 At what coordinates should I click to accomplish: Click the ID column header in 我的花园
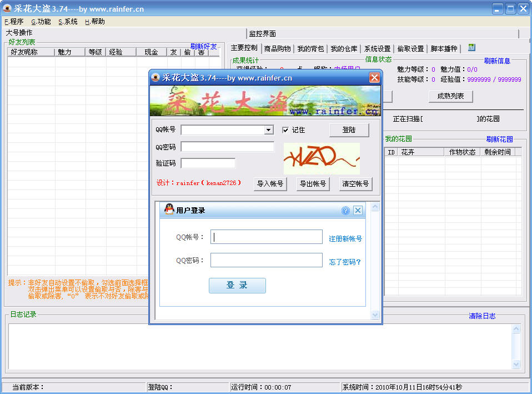391,152
